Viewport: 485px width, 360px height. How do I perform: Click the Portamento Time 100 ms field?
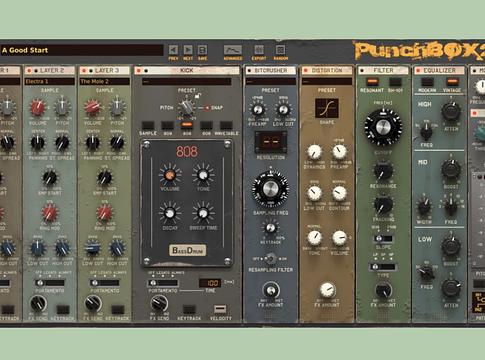tap(210, 283)
